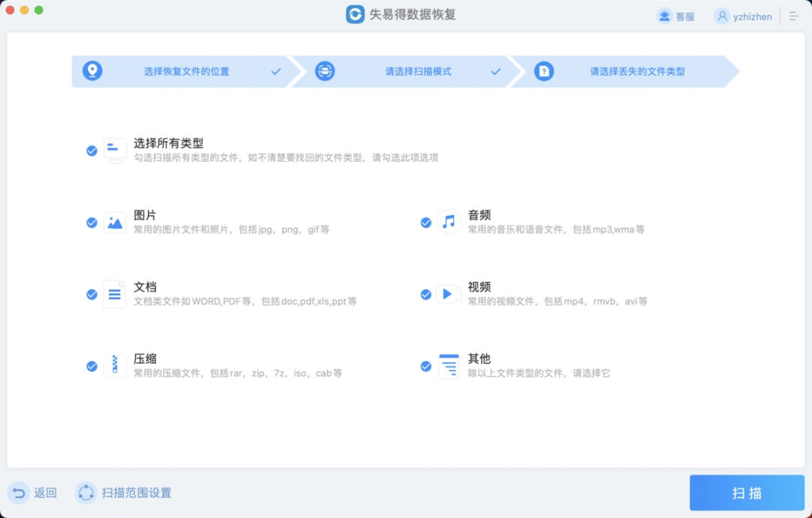Disable the 视频 file type selection
This screenshot has width=812, height=518.
click(x=426, y=294)
